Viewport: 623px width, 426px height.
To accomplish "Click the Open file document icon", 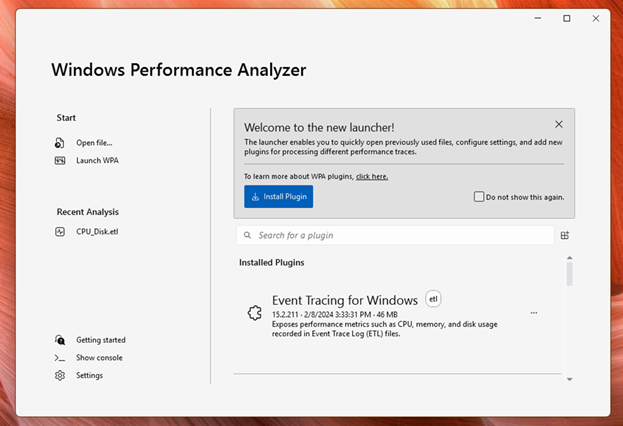I will tap(60, 143).
